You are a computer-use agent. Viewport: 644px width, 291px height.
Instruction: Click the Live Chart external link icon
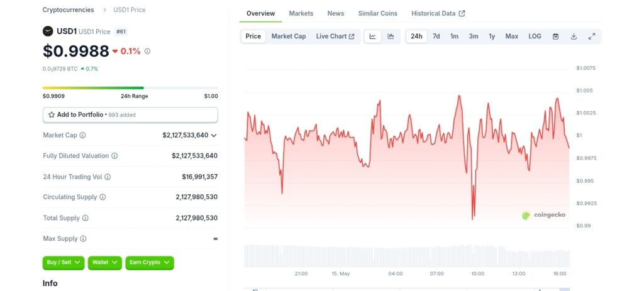(x=352, y=36)
